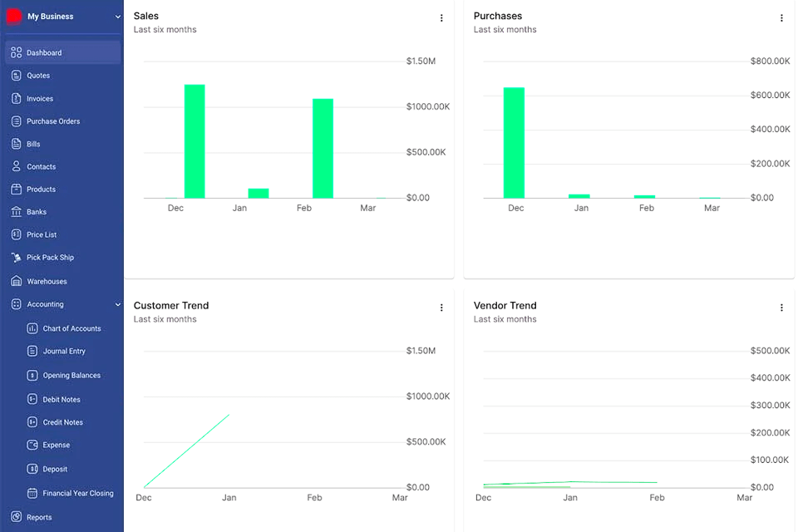Click the Products icon
The height and width of the screenshot is (532, 798).
pos(17,189)
